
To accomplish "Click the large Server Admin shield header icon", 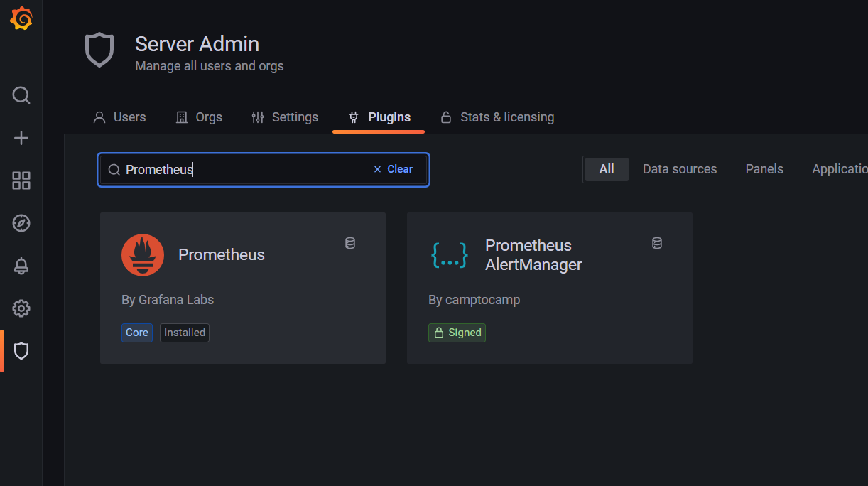I will click(x=99, y=50).
